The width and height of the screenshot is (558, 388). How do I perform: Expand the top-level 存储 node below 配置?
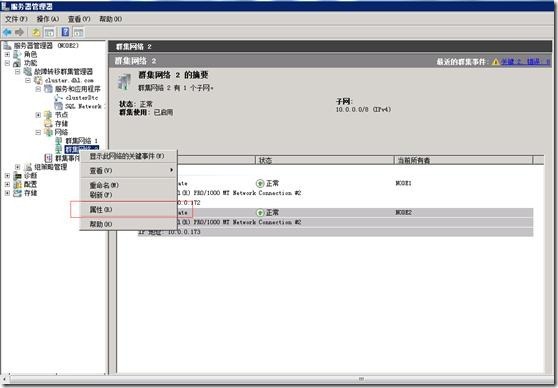tap(7, 193)
